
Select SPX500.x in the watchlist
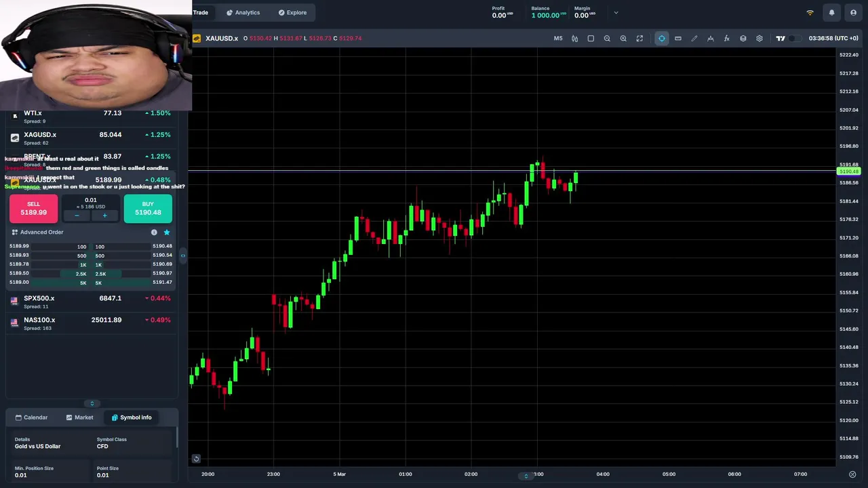92,302
